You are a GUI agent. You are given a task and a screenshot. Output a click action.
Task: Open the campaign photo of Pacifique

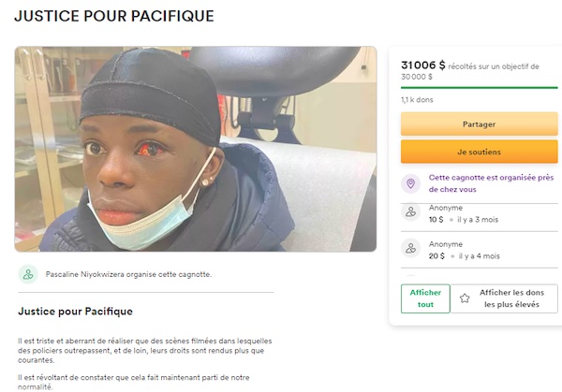tap(196, 149)
